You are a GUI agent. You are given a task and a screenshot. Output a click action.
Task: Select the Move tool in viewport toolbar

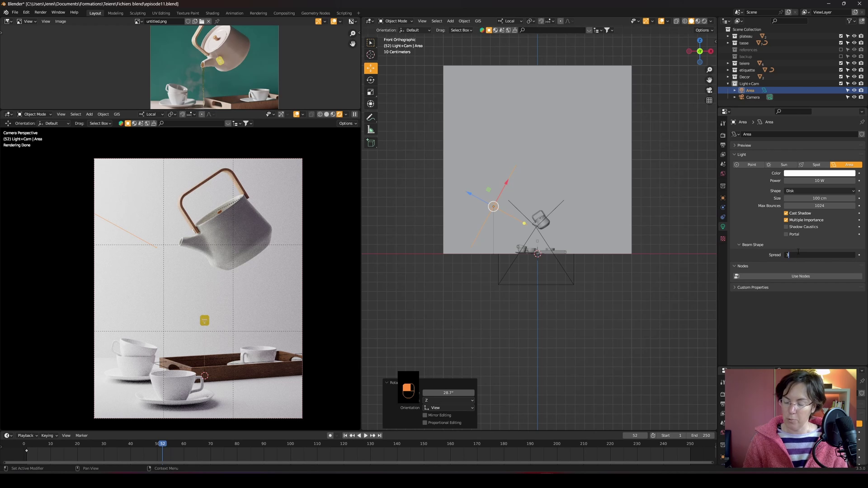point(371,68)
